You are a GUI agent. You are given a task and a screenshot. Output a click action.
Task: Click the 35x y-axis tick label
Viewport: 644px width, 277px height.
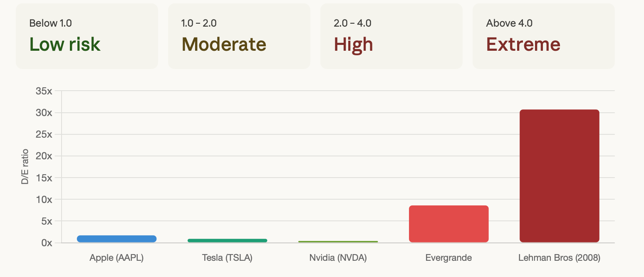pyautogui.click(x=44, y=91)
